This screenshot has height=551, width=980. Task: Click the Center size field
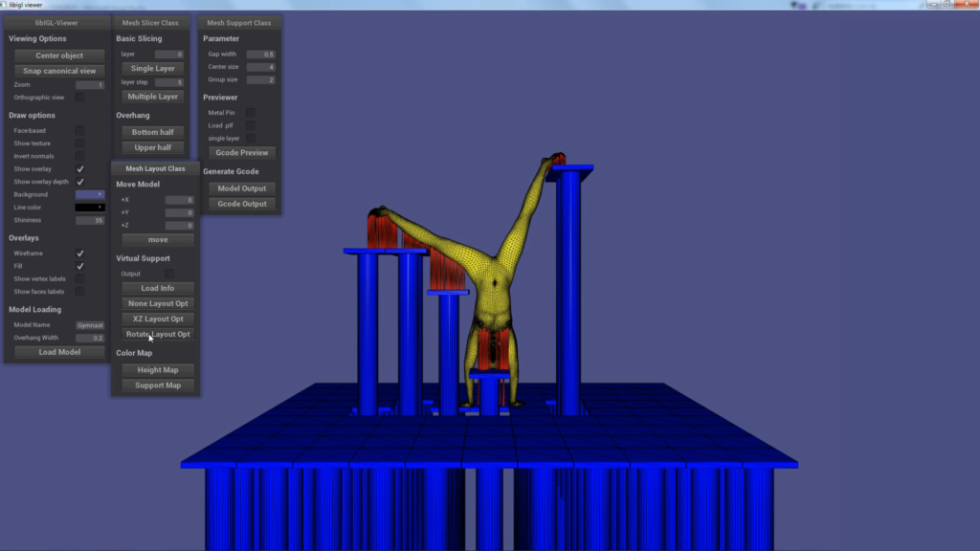click(260, 67)
